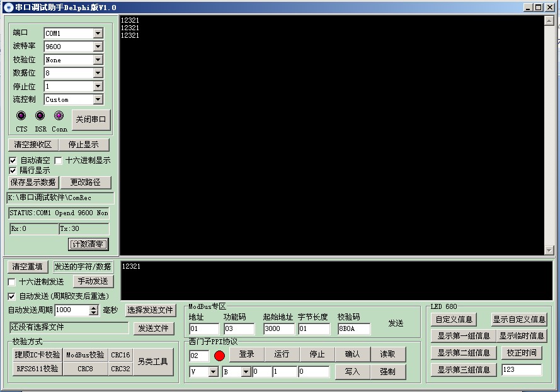Click ModBus 发送 label
560x392 pixels.
[396, 323]
